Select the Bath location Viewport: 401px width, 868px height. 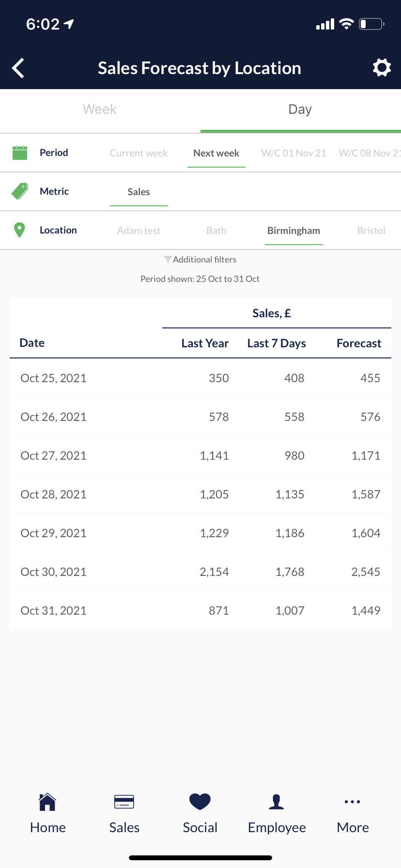216,231
